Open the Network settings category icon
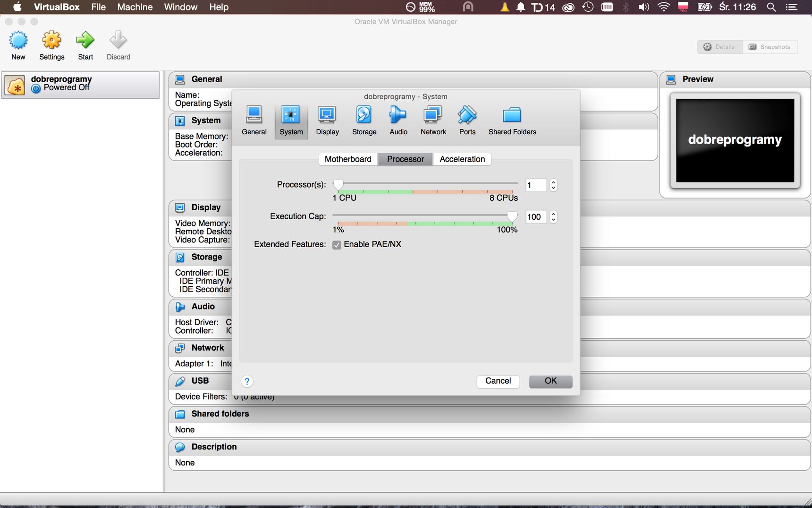812x508 pixels. 433,115
